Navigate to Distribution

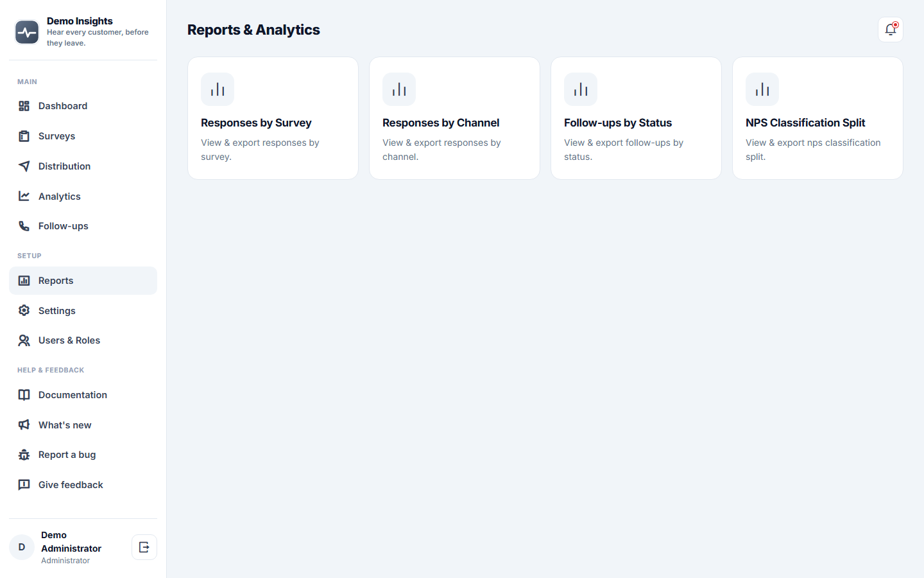(83, 166)
